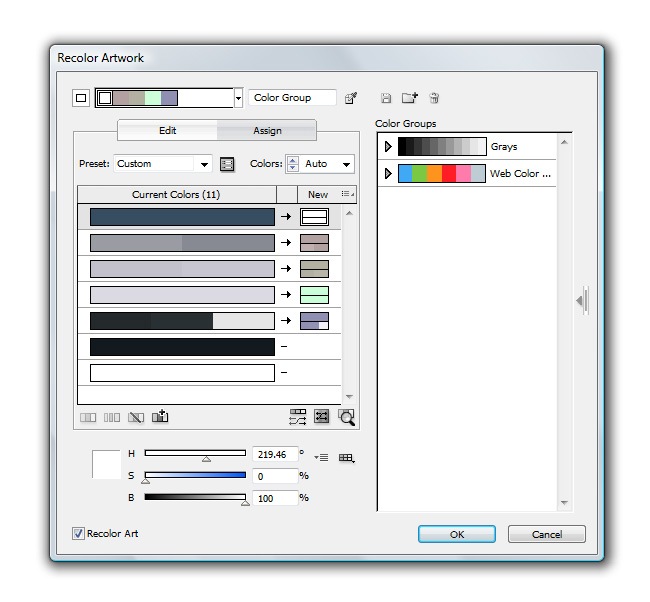This screenshot has height=602, width=650.
Task: Expand the Web Color group
Action: [388, 174]
